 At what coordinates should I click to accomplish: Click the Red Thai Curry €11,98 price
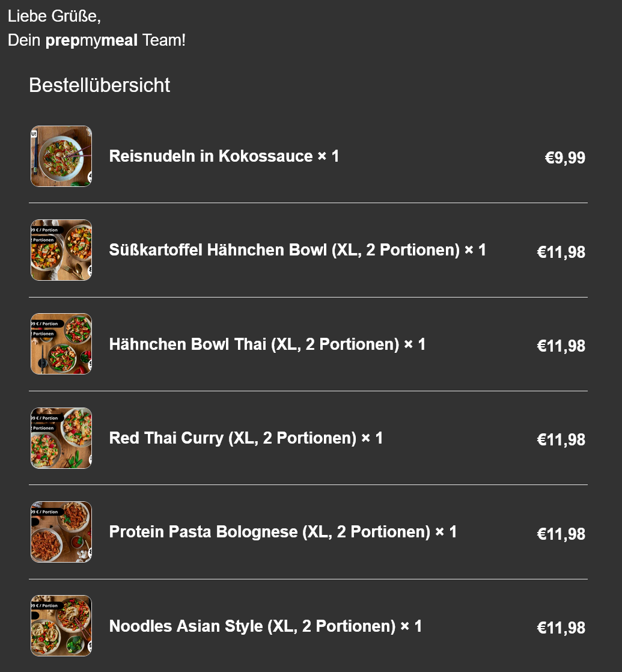click(561, 440)
